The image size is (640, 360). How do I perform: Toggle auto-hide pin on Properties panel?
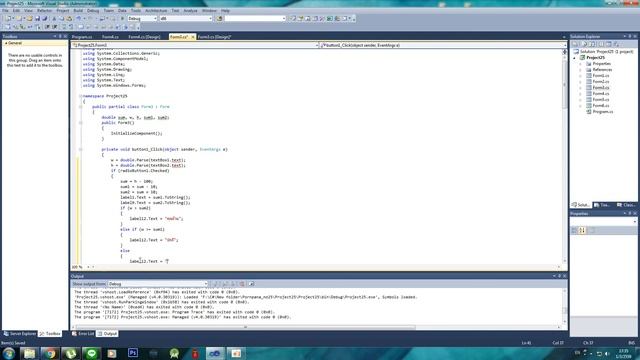630,213
